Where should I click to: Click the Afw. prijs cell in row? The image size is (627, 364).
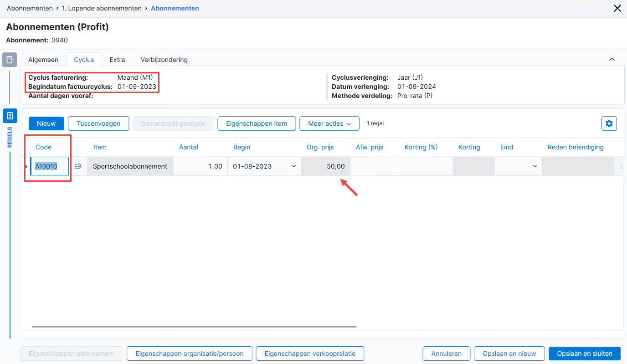(x=375, y=166)
